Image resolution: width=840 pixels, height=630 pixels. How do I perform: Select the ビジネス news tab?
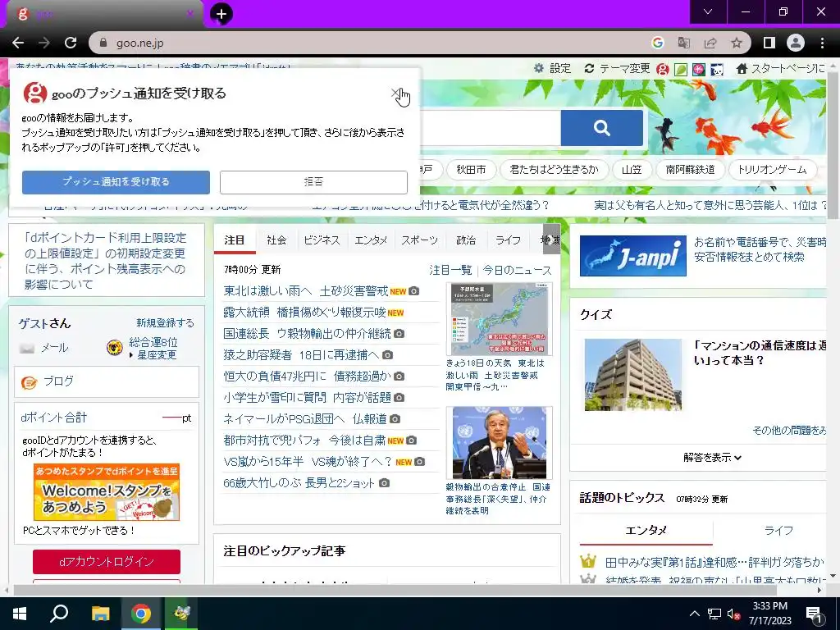click(322, 240)
